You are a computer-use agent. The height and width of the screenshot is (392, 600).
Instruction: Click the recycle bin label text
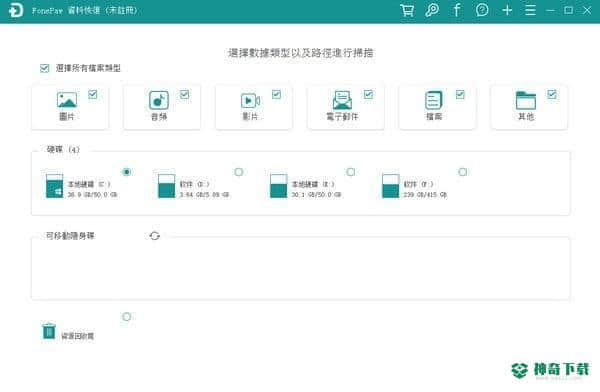tap(78, 336)
